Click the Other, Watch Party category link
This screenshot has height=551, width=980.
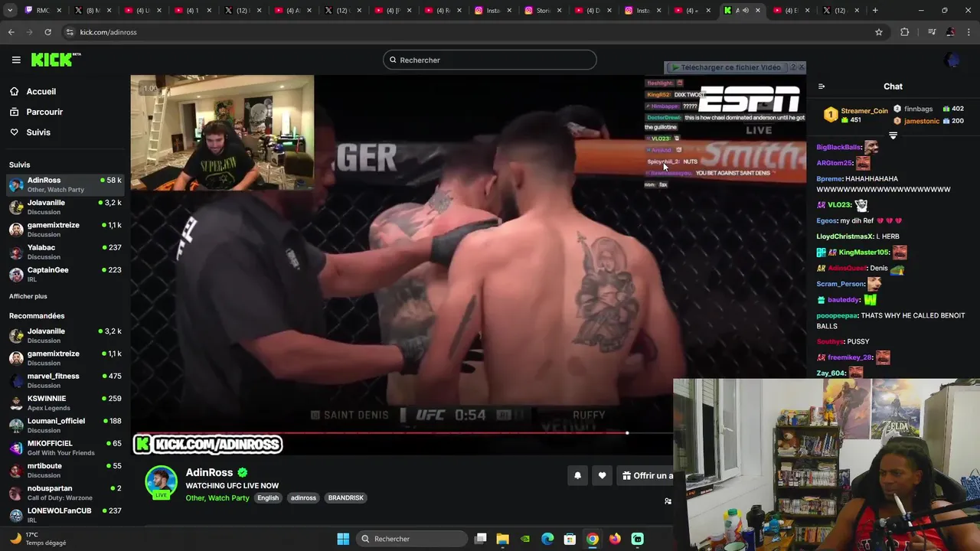point(217,497)
